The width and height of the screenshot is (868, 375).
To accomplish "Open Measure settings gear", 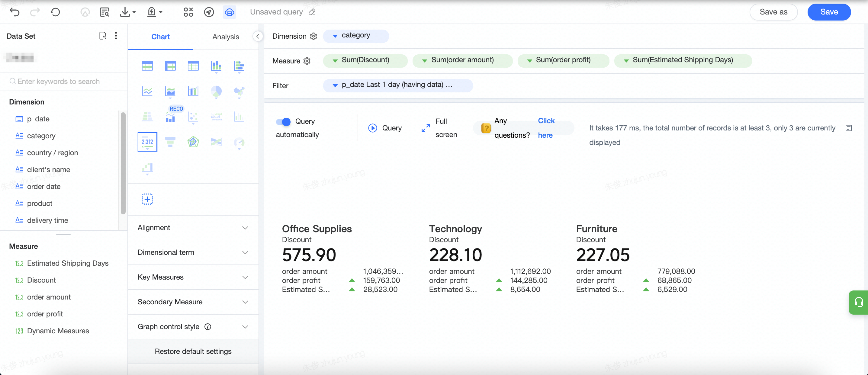I will tap(307, 61).
